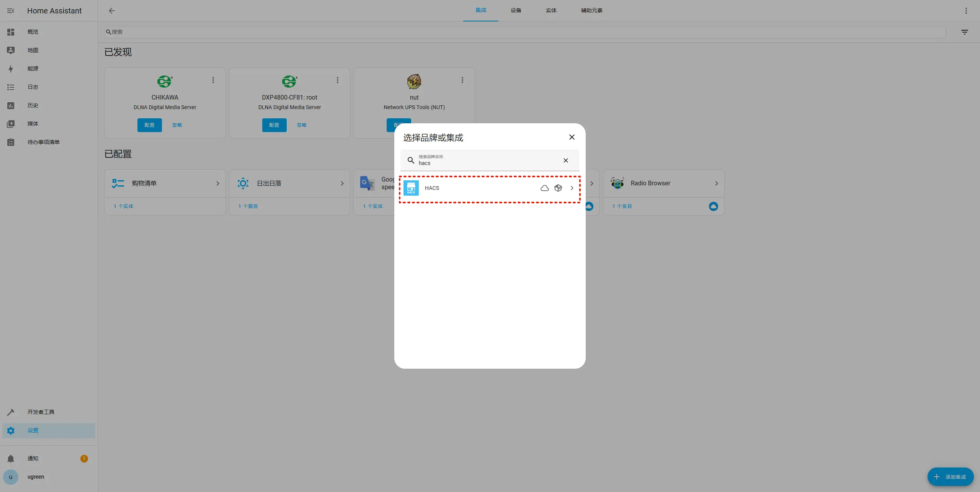Clear the hacs search text field
Image resolution: width=980 pixels, height=492 pixels.
coord(565,160)
